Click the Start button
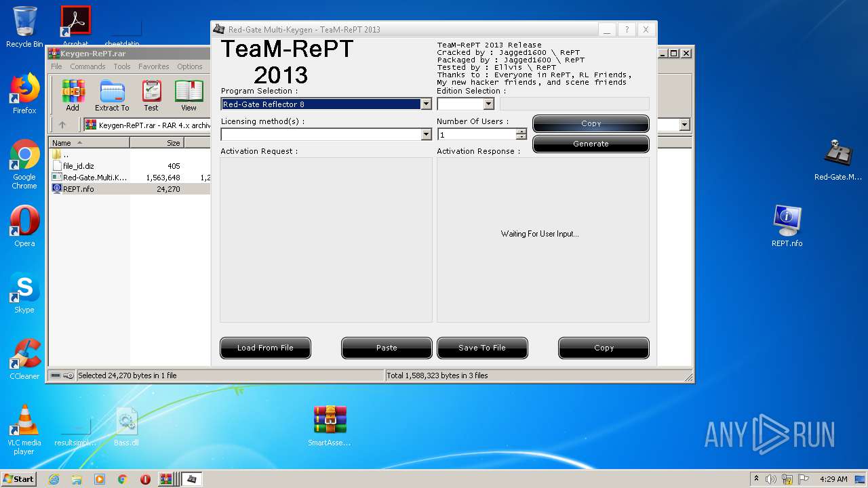This screenshot has height=488, width=868. click(x=19, y=479)
